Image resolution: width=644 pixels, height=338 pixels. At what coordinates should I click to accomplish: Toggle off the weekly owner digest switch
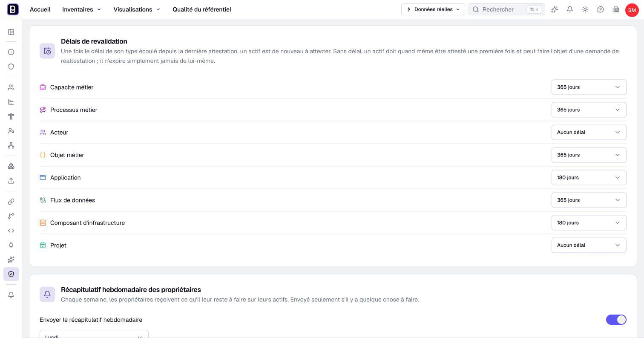(616, 320)
